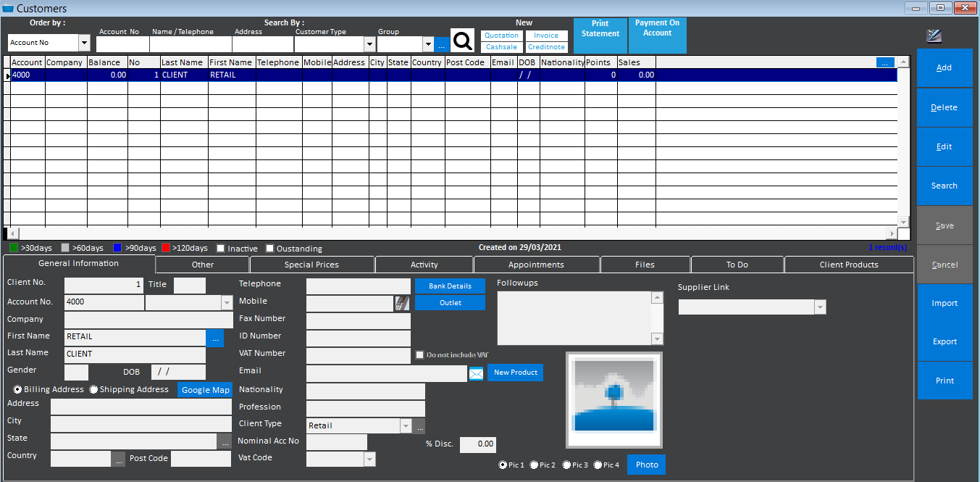The height and width of the screenshot is (482, 980).
Task: Click the pen edit icon above Add button
Action: pos(934,36)
